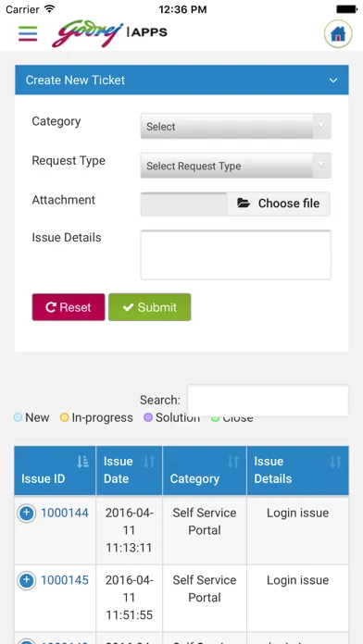Open the Select Request Type dropdown
This screenshot has width=363, height=644.
(235, 166)
